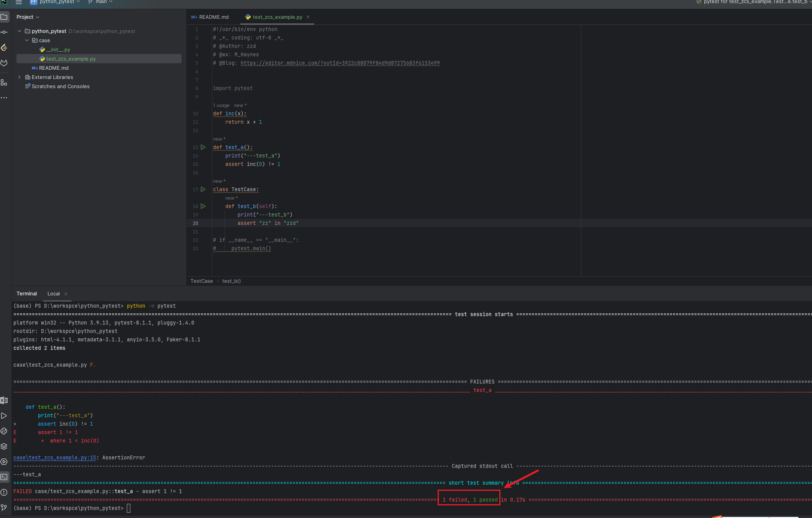This screenshot has height=518, width=812.
Task: Select README.md in project tree
Action: (x=54, y=68)
